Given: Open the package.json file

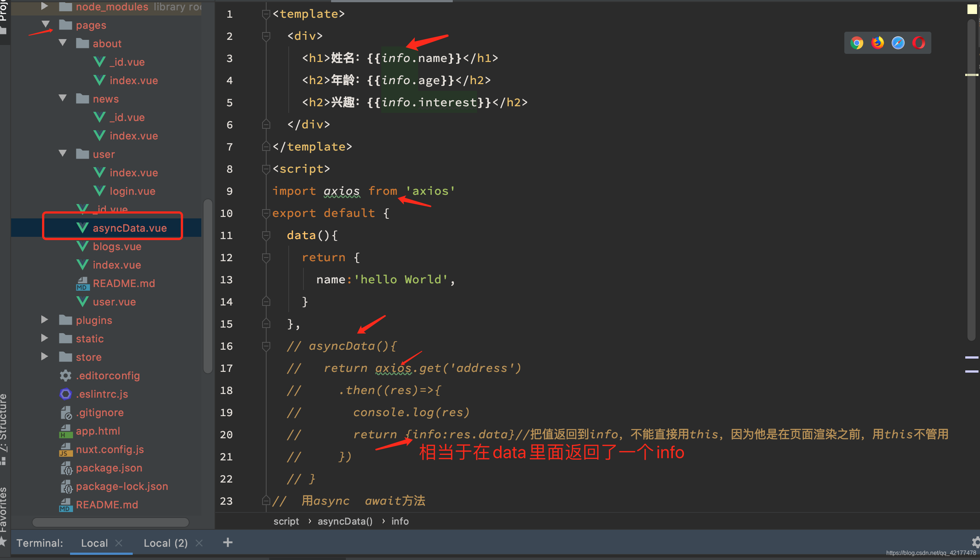Looking at the screenshot, I should click(x=109, y=468).
